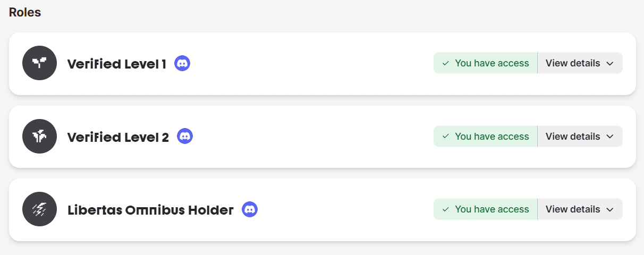Screen dimensions: 644x255
Task: Click chevron arrow in Libertas Omnibus Holder row
Action: click(x=610, y=210)
